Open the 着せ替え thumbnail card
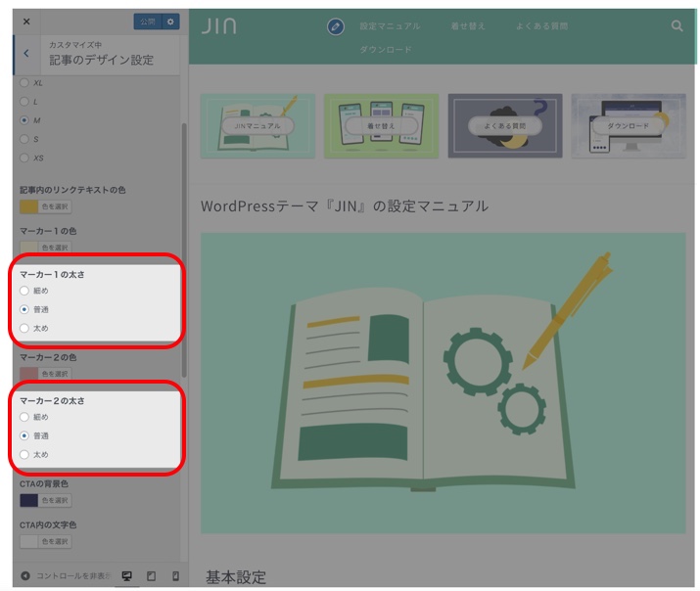The height and width of the screenshot is (591, 700). coord(381,126)
